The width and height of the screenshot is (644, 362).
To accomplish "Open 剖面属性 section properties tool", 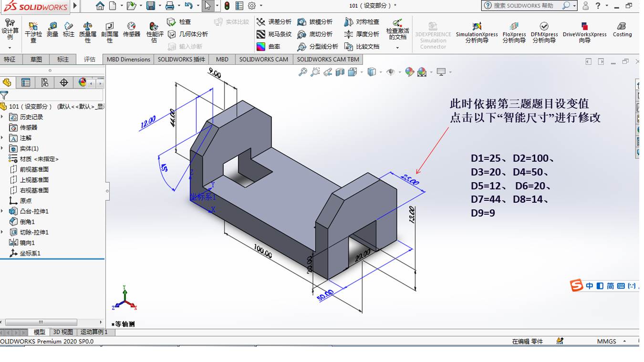I will pos(110,31).
